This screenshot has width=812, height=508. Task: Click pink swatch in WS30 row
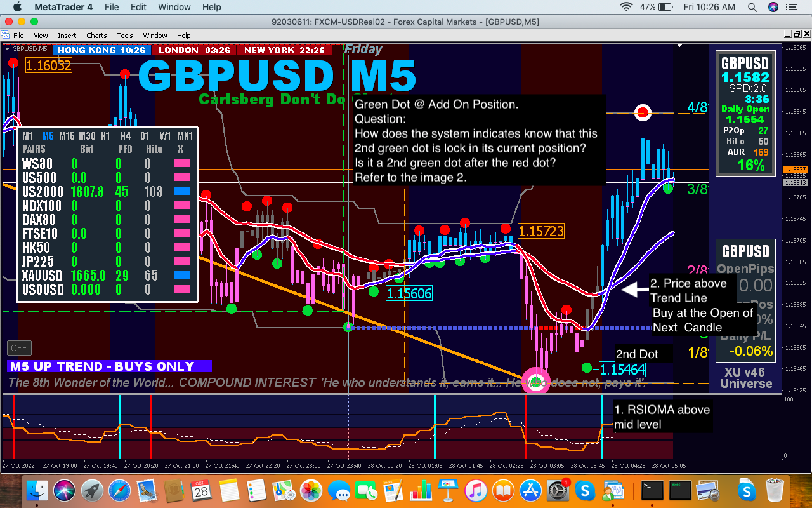(x=182, y=164)
